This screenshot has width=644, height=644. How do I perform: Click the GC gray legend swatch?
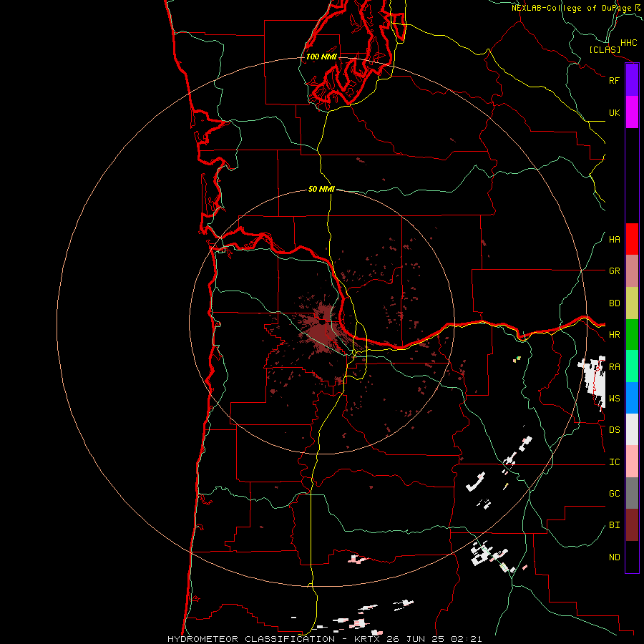(632, 493)
